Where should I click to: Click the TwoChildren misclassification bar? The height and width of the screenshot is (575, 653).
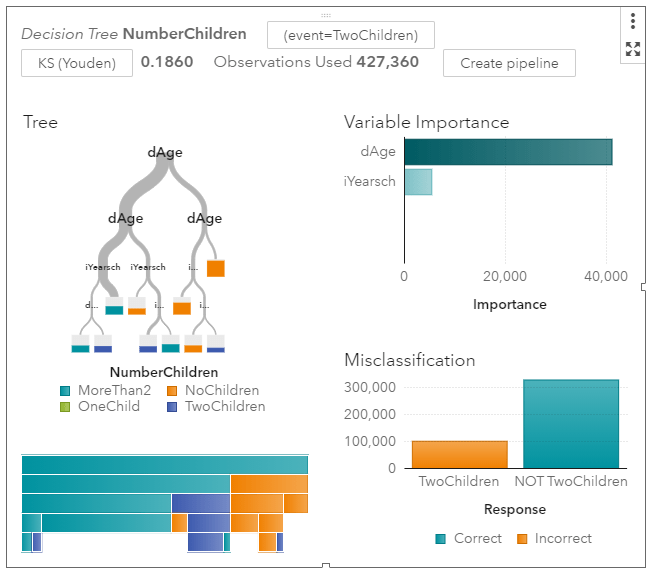click(x=459, y=454)
